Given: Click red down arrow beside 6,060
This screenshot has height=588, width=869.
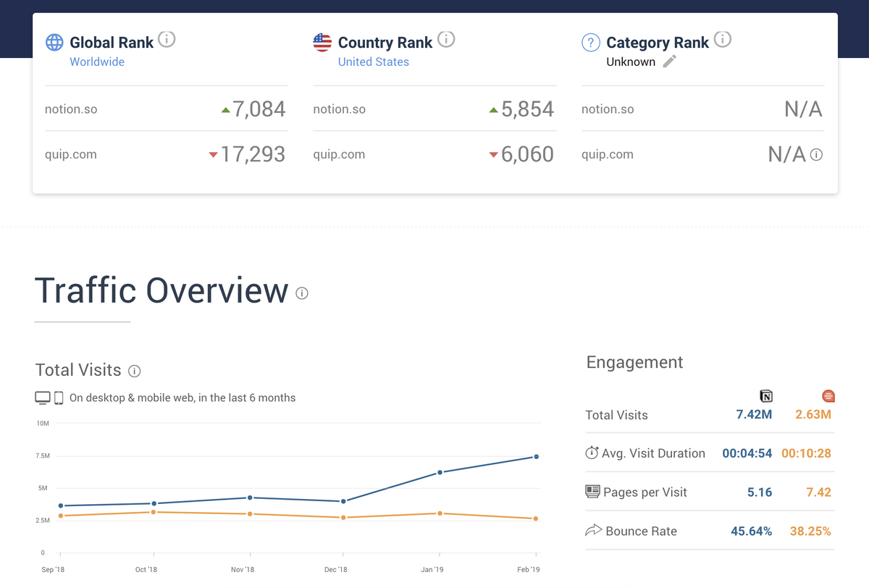Looking at the screenshot, I should pos(493,154).
